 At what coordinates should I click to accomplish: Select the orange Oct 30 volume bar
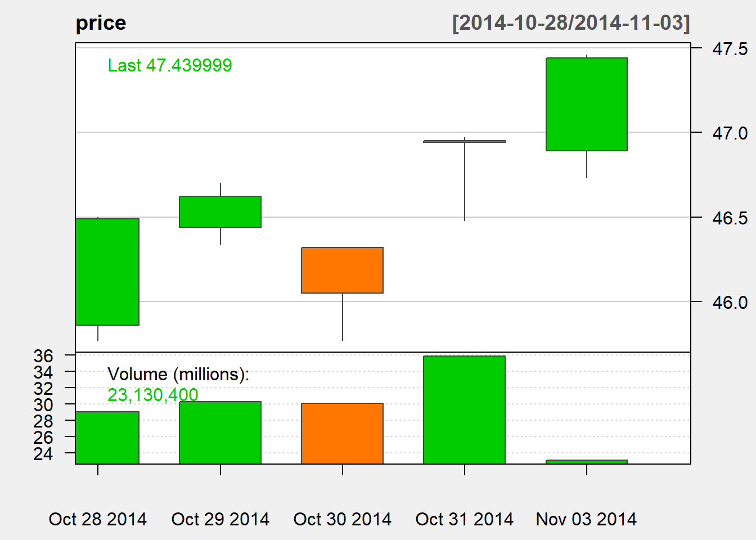pos(342,433)
